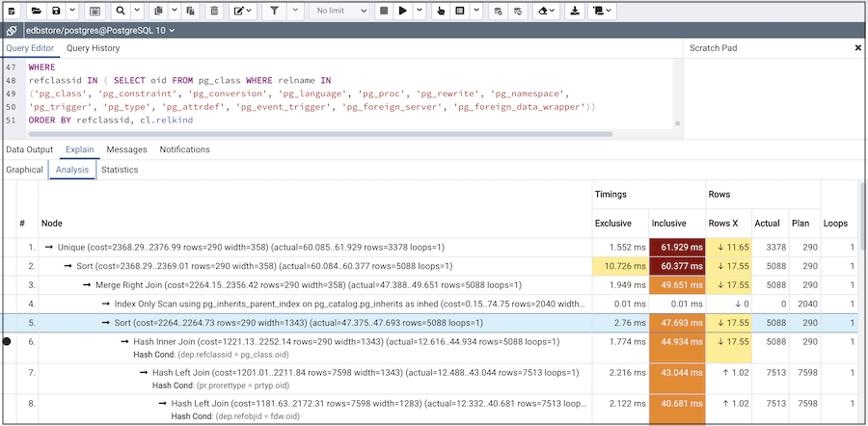The height and width of the screenshot is (426, 868).
Task: Click the Commit transaction icon
Action: [x=499, y=11]
